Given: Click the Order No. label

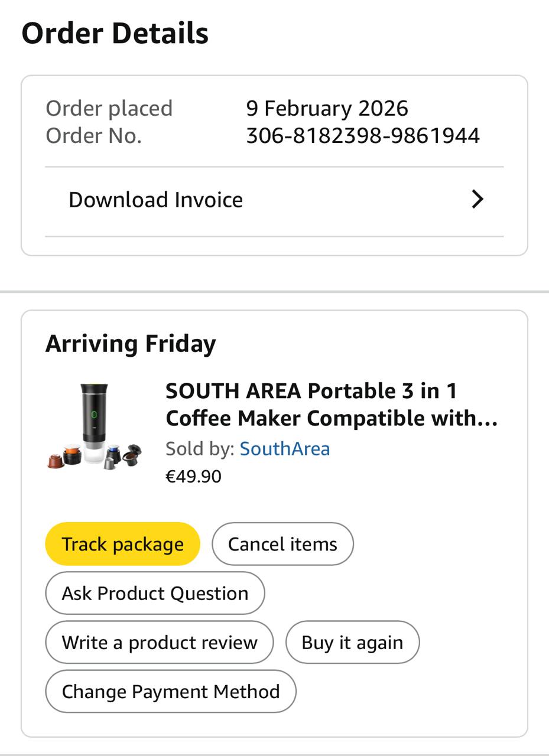Looking at the screenshot, I should pos(93,136).
